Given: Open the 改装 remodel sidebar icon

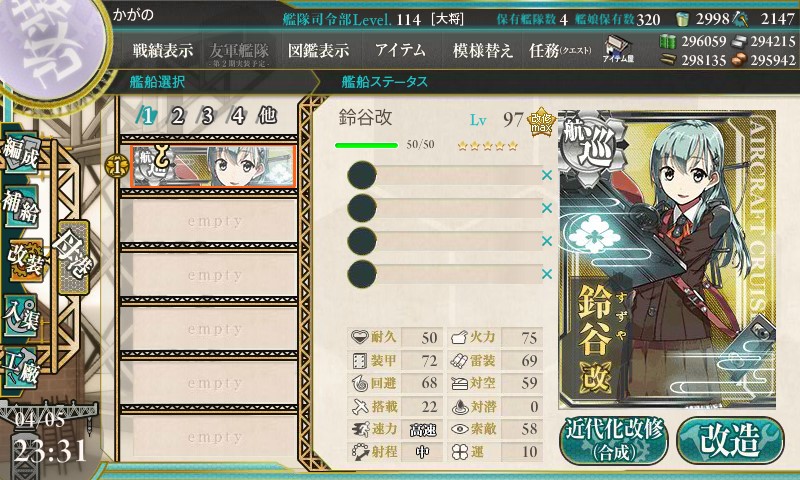Looking at the screenshot, I should coord(24,260).
